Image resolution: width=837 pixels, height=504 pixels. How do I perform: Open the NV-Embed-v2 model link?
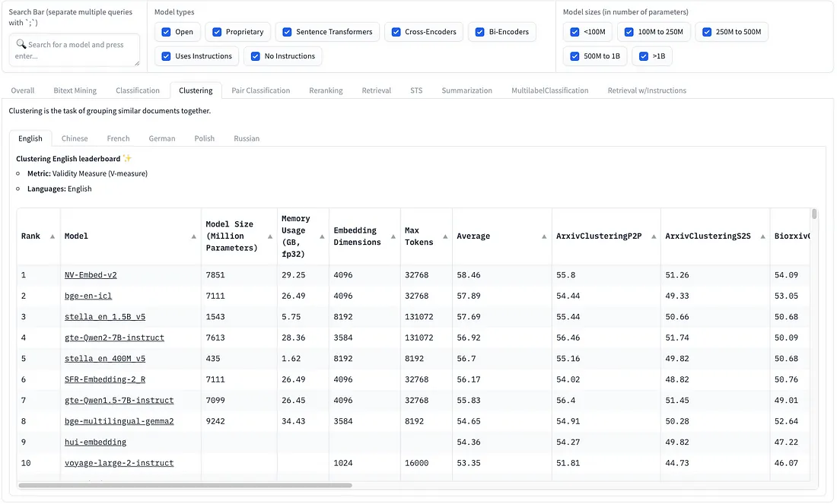(91, 275)
